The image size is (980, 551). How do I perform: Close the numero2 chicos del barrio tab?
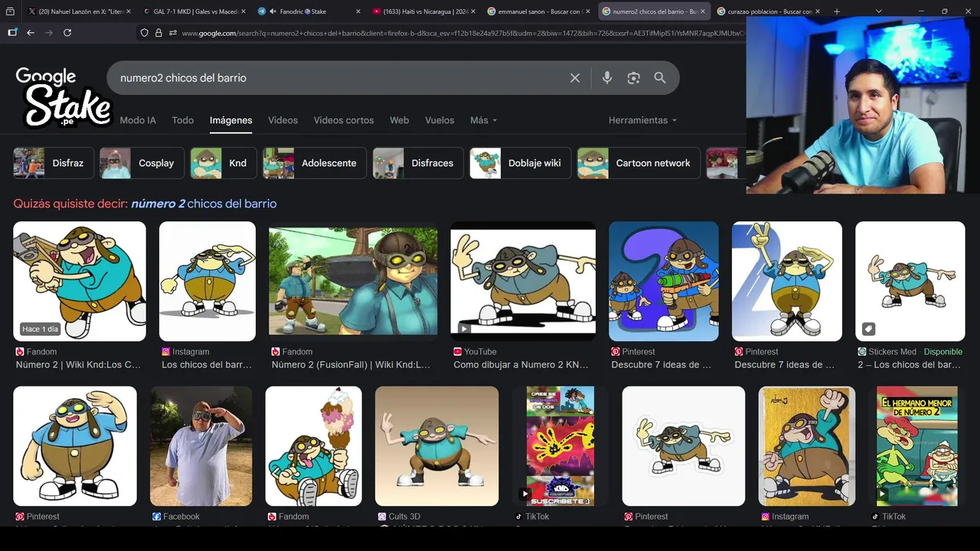pyautogui.click(x=702, y=11)
